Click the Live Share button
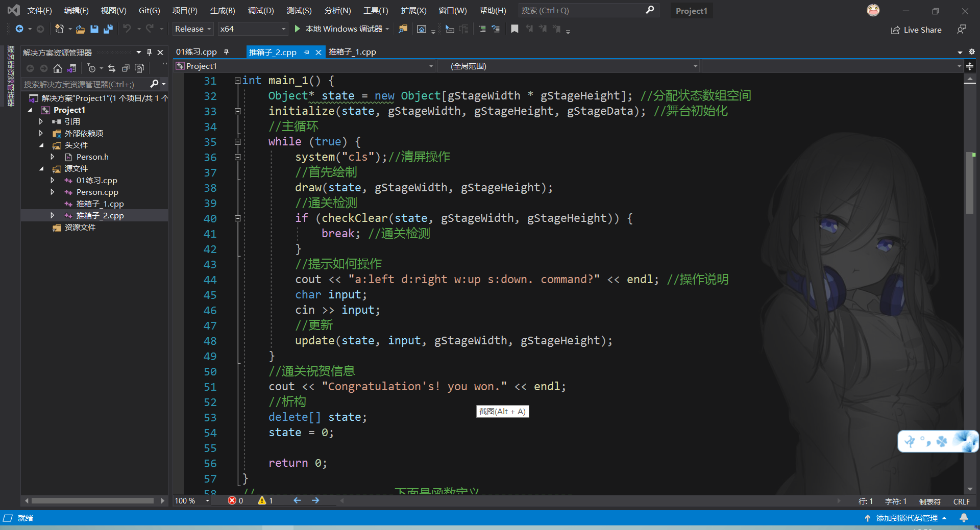This screenshot has height=530, width=980. pos(916,30)
